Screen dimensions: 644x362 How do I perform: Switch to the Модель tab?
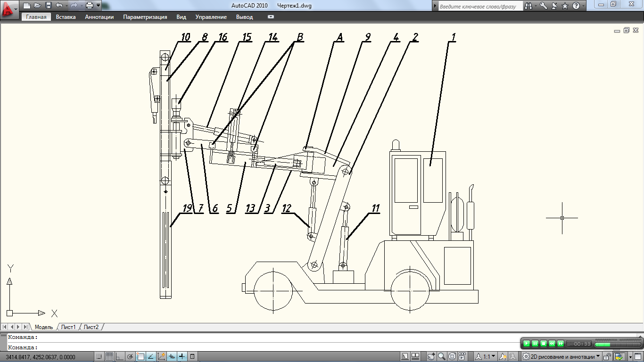[44, 327]
